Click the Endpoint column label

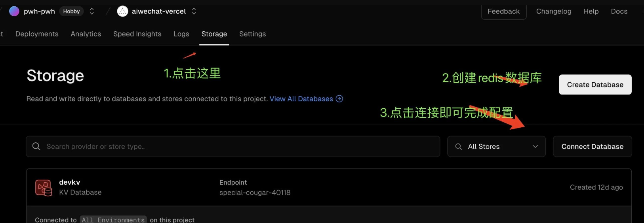[x=233, y=182]
